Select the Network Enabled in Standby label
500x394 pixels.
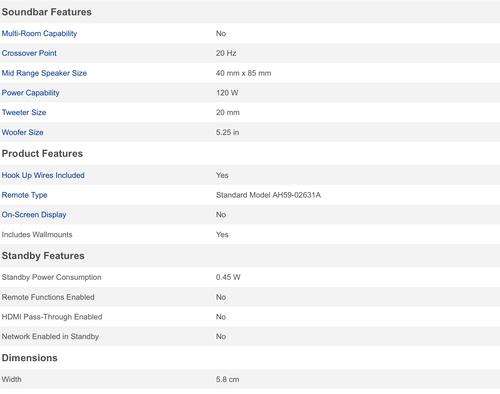50,337
